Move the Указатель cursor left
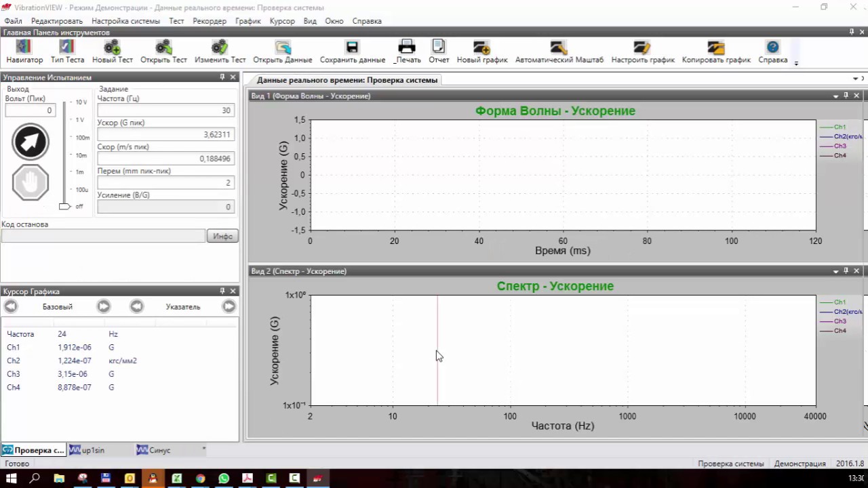 (136, 306)
